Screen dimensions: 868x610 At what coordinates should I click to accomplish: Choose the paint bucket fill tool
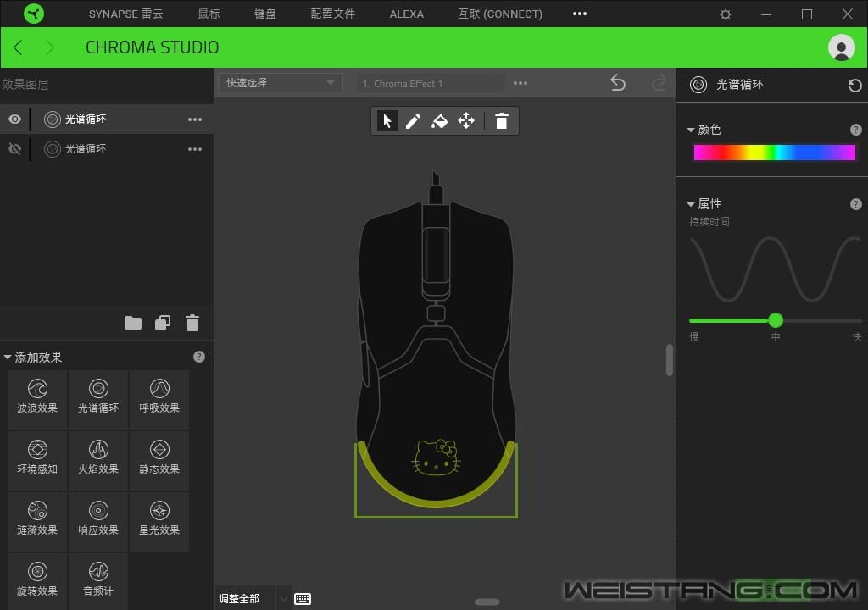(440, 120)
